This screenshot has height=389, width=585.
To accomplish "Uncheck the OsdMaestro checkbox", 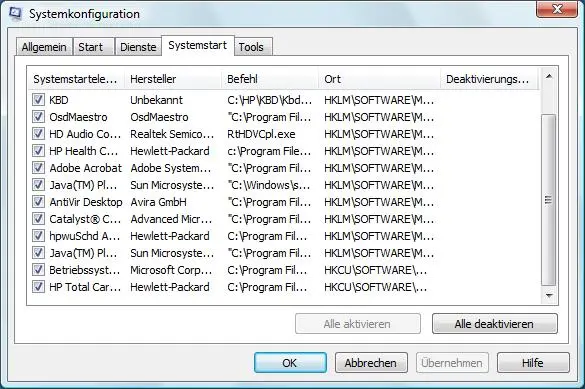I will pos(38,117).
